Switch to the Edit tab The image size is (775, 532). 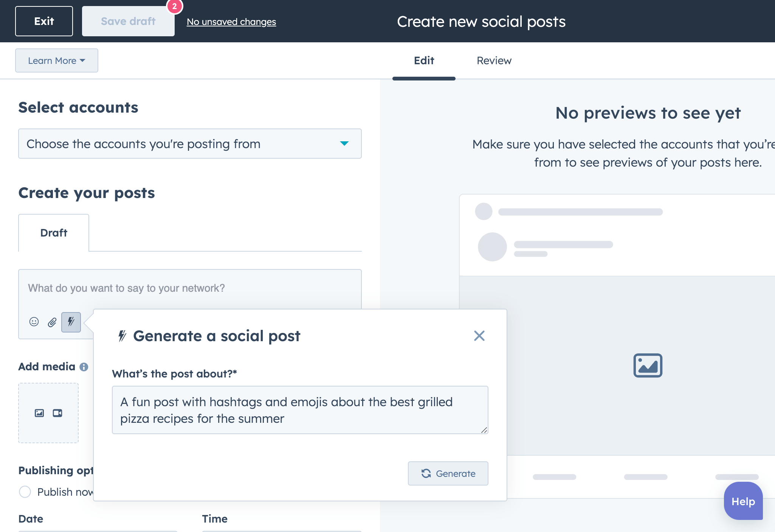[x=424, y=60]
